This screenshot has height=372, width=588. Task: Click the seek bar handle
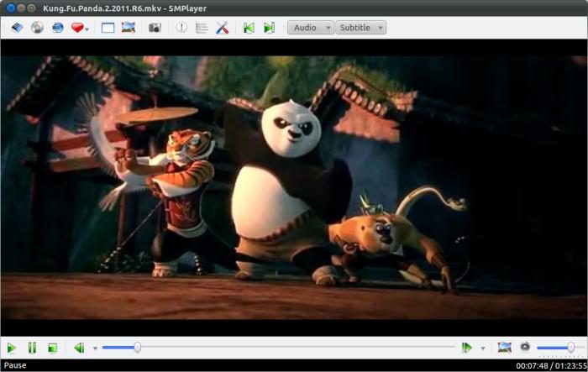[138, 348]
